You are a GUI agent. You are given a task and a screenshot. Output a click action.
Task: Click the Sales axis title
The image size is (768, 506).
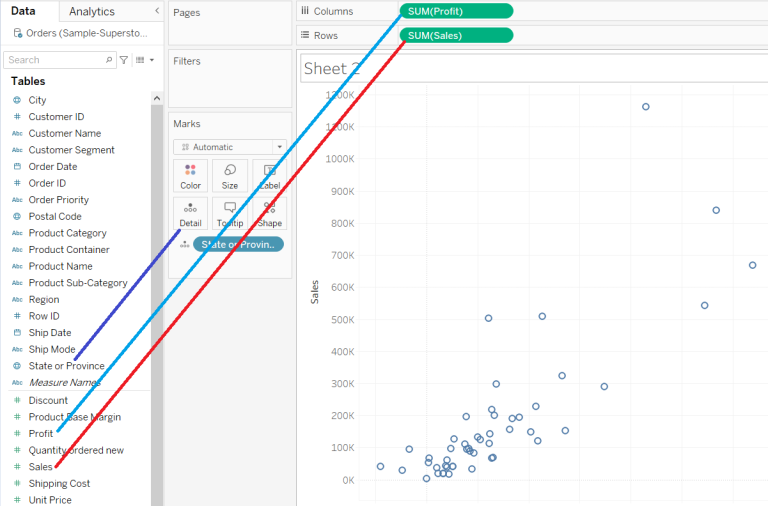point(314,292)
